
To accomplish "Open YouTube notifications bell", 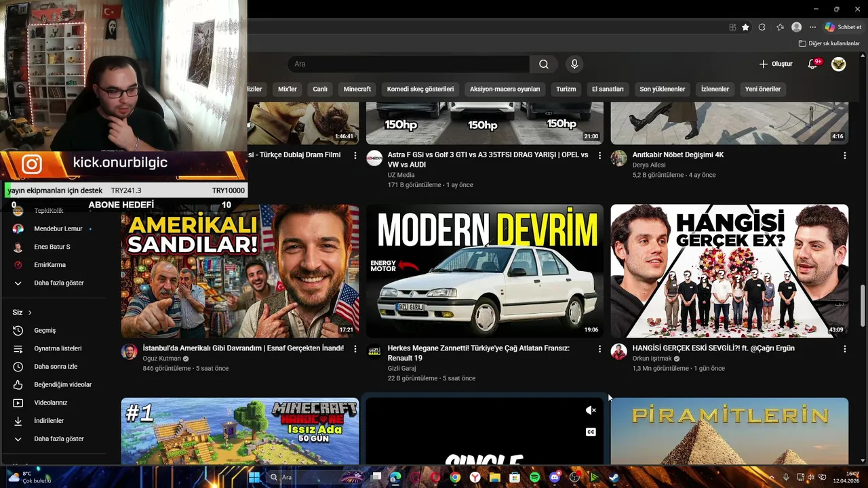I will point(813,64).
